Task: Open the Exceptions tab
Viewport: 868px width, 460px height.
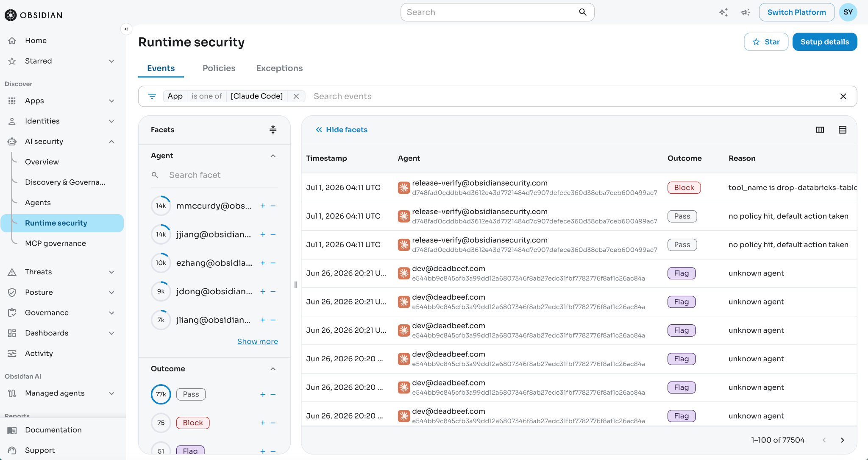Action: [280, 68]
